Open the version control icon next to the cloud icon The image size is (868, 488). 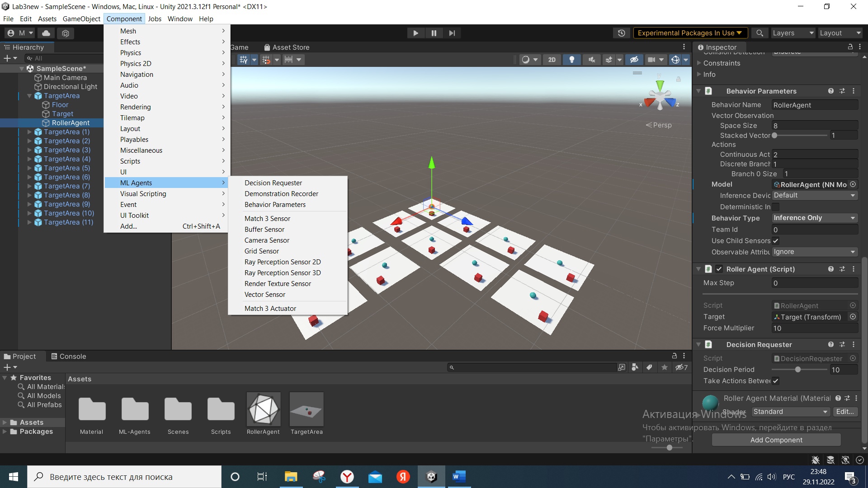(66, 33)
